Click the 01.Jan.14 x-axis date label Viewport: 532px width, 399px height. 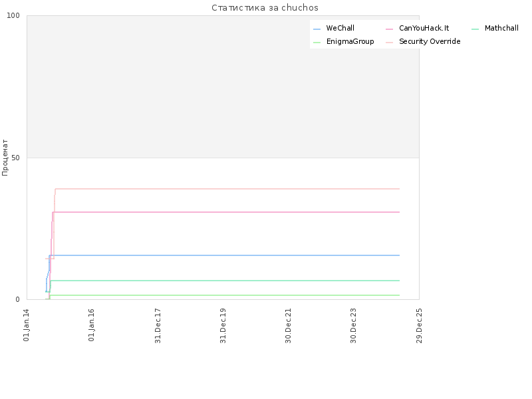tap(27, 325)
